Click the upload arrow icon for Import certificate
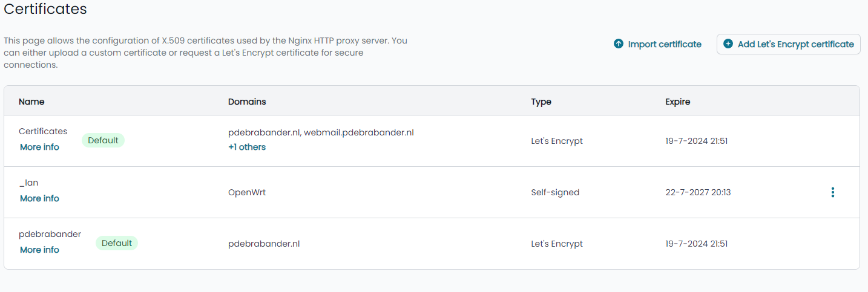 click(619, 44)
